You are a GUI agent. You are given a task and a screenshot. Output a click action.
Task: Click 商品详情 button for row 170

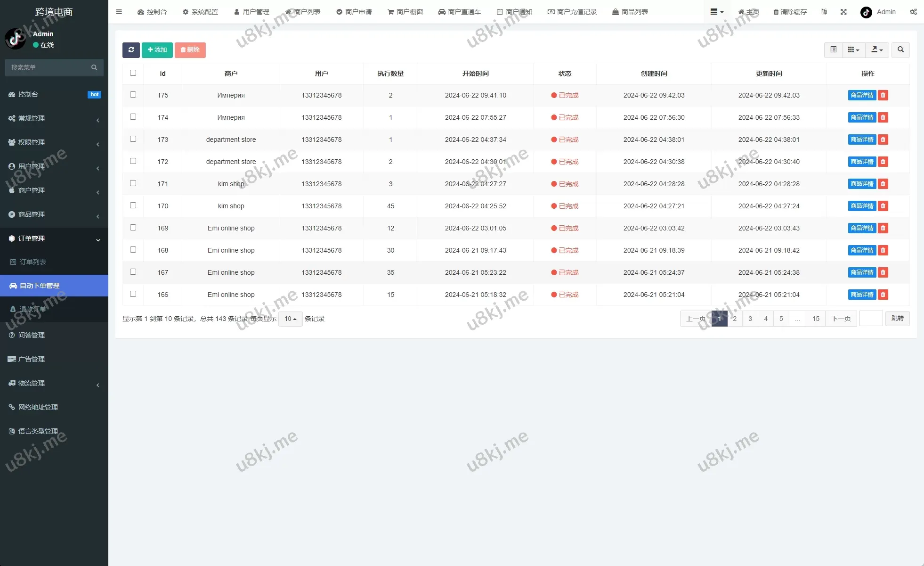[x=861, y=206]
